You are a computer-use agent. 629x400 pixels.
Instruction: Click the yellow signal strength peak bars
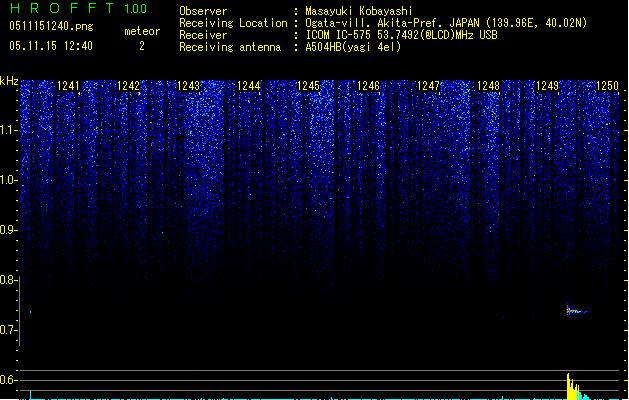pyautogui.click(x=573, y=386)
